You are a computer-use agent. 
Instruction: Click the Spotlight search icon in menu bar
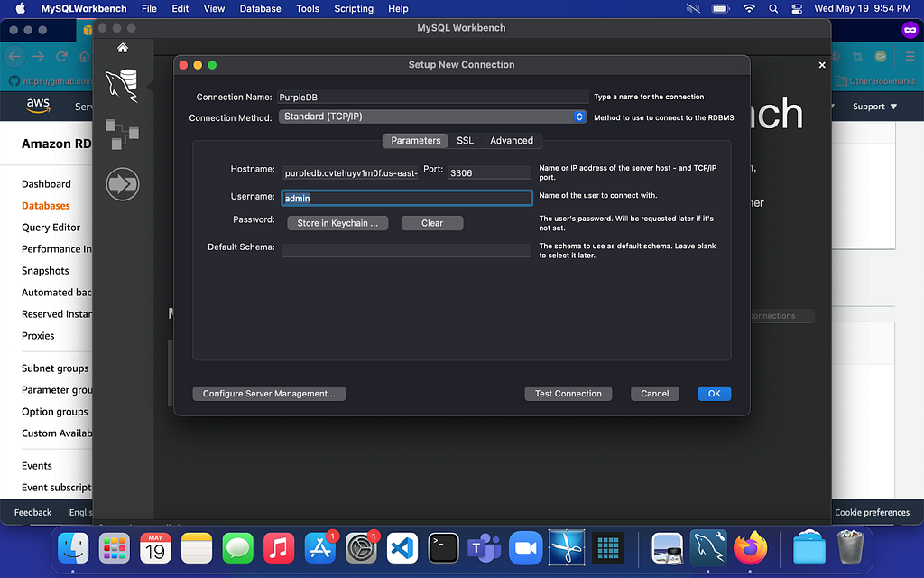click(773, 9)
